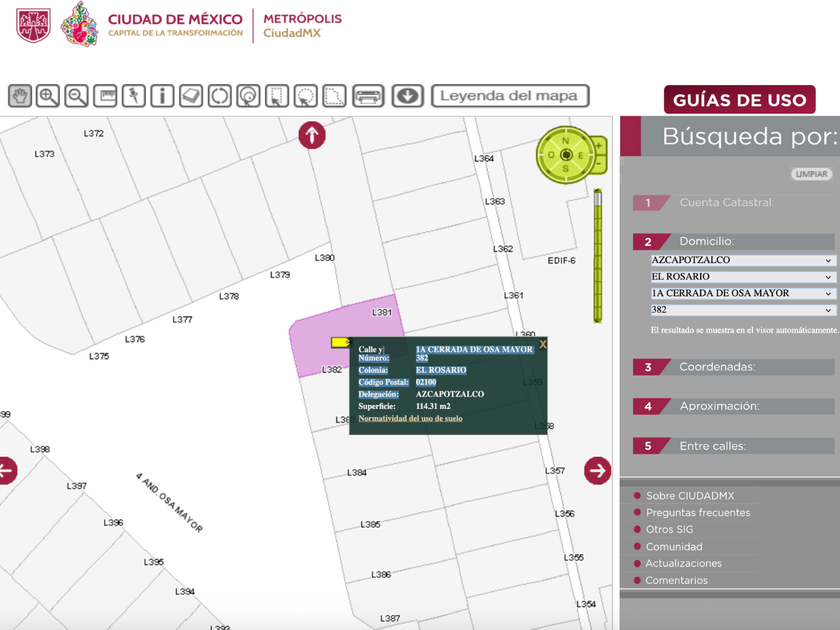Click the yellow parcel marker flag
The image size is (840, 630).
[x=341, y=342]
